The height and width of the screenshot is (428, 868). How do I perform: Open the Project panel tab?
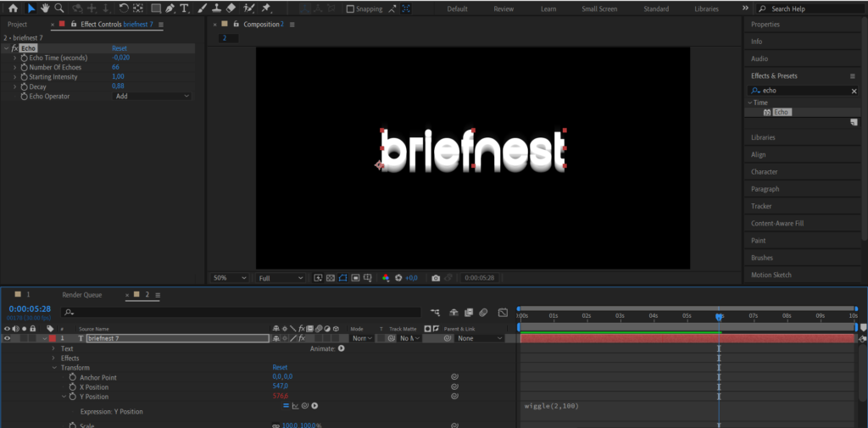pyautogui.click(x=17, y=25)
